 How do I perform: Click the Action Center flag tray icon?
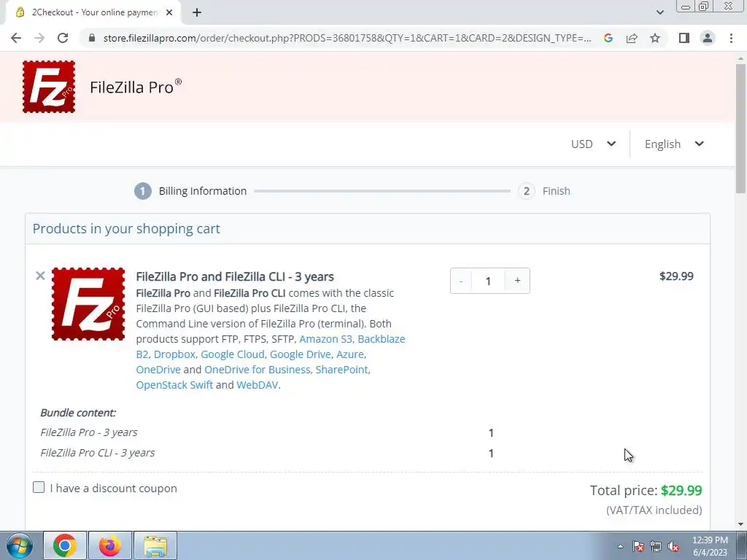pyautogui.click(x=638, y=546)
